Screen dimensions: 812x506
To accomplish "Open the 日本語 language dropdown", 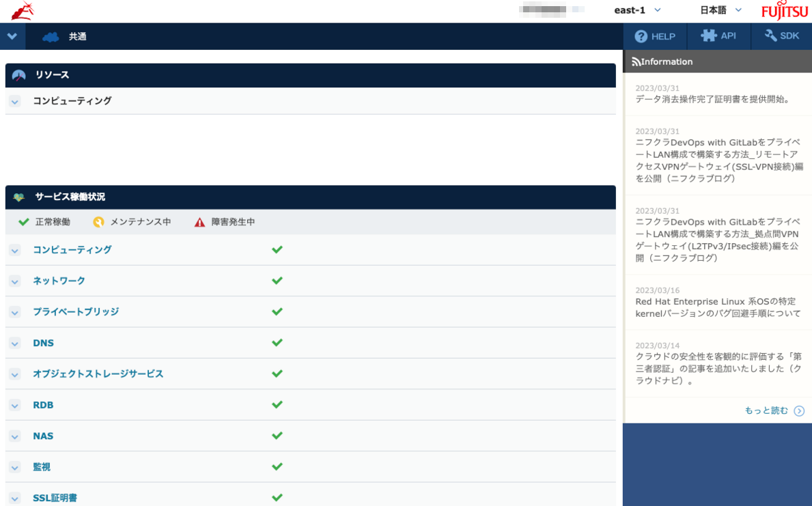I will tap(720, 10).
